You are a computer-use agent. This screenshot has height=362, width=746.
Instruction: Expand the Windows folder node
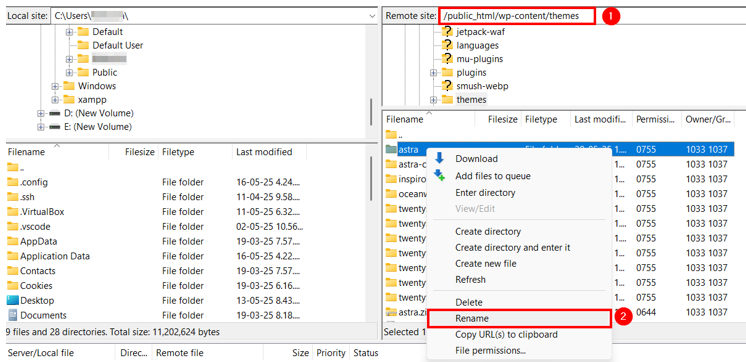pyautogui.click(x=55, y=87)
